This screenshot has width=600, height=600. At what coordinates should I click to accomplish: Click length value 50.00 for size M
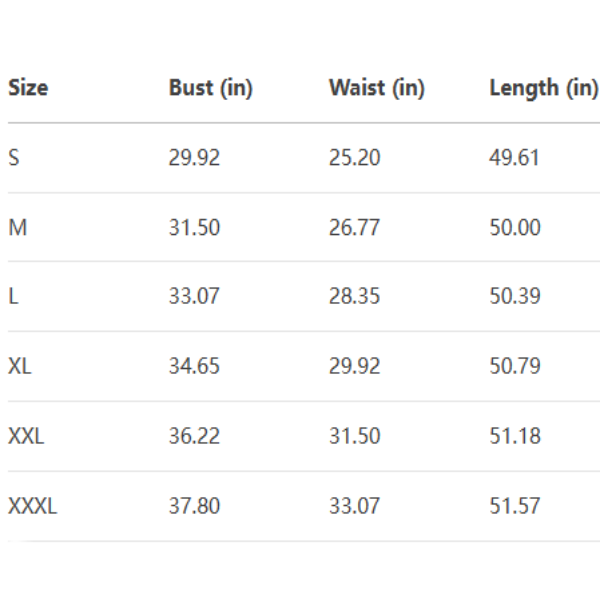pyautogui.click(x=515, y=228)
